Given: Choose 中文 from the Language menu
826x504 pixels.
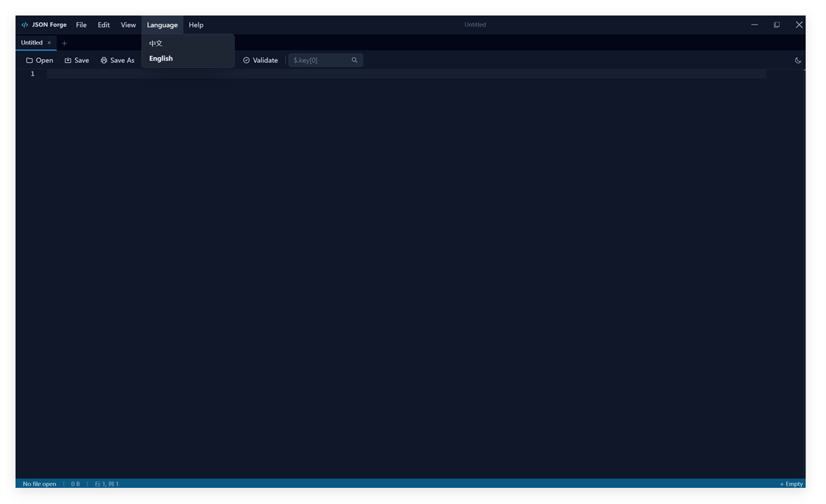Looking at the screenshot, I should 188,44.
